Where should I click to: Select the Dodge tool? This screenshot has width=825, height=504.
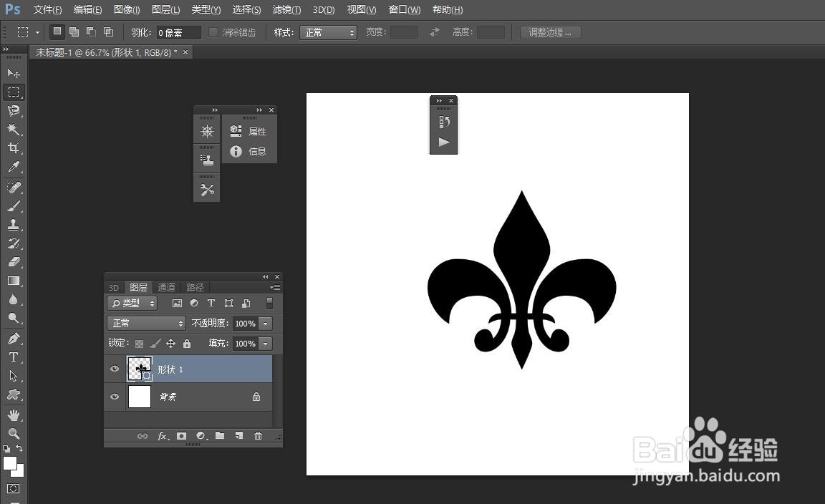click(x=14, y=318)
